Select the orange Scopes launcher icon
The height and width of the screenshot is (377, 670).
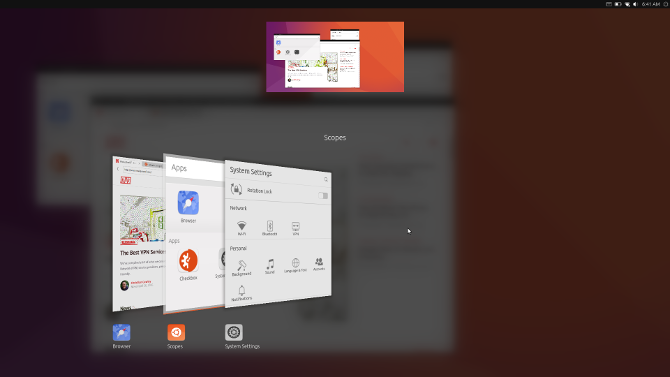[176, 333]
